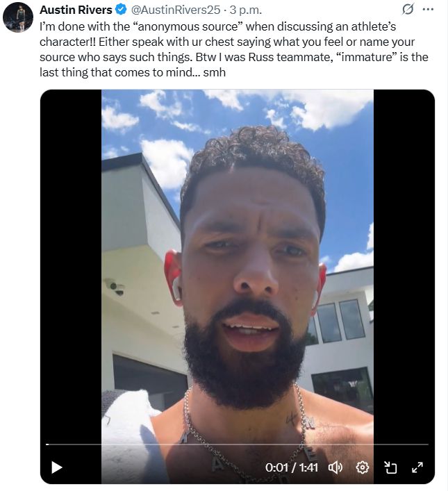Click the tweet text about anonymous source

point(233,49)
